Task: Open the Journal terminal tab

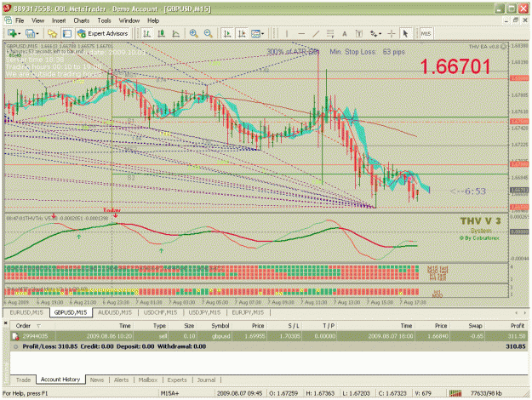Action: click(x=206, y=380)
